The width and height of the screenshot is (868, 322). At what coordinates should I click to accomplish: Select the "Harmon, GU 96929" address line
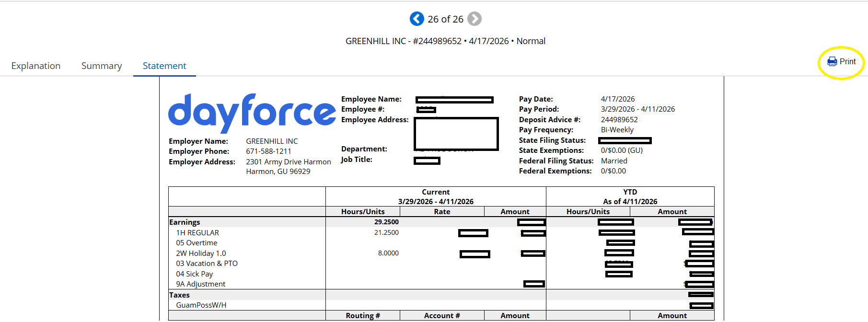coord(278,172)
